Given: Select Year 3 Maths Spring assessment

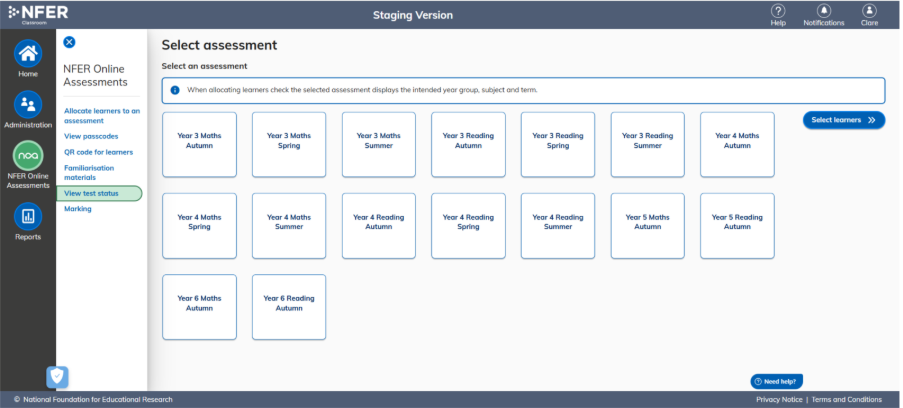Looking at the screenshot, I should coord(289,145).
